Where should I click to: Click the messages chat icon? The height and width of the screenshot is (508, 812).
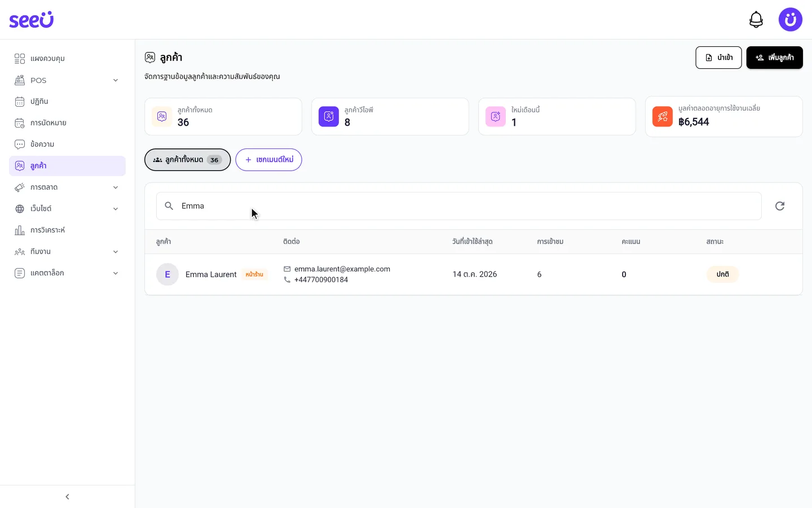(20, 144)
